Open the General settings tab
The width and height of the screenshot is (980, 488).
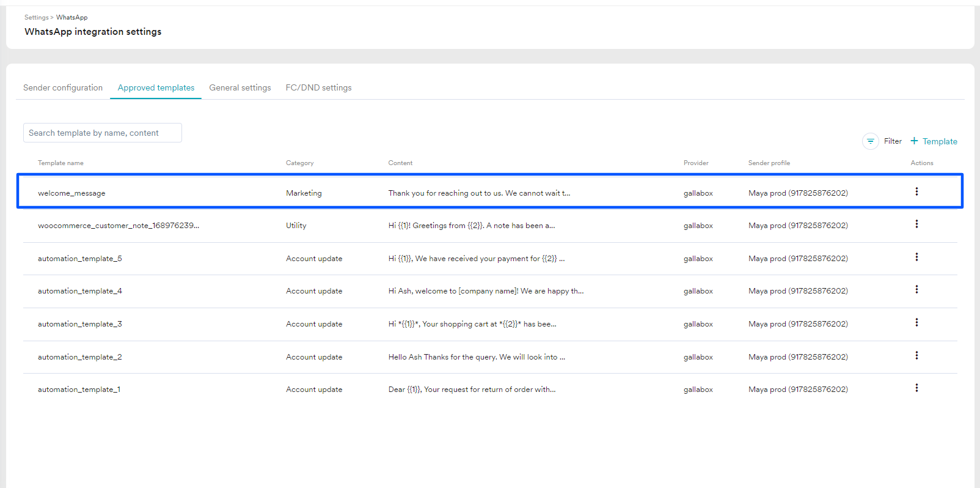coord(240,88)
